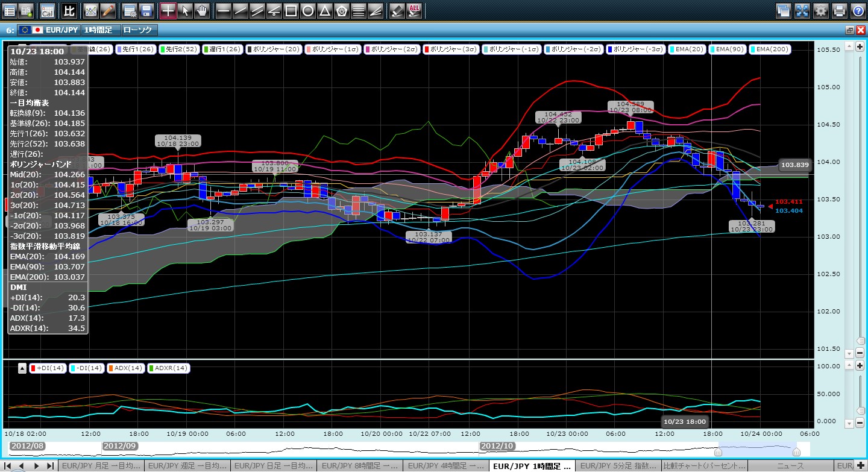
Task: Select the hand pan tool
Action: coord(202,10)
